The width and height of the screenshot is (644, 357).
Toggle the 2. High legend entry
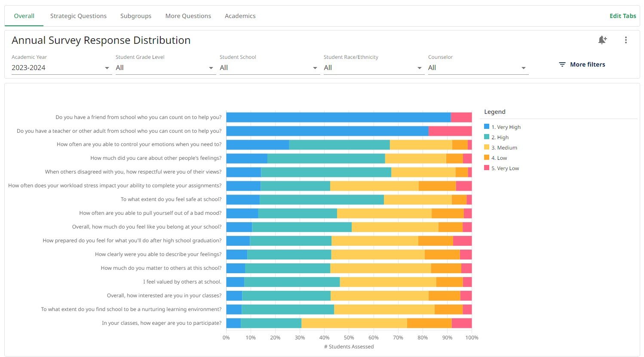tap(499, 137)
